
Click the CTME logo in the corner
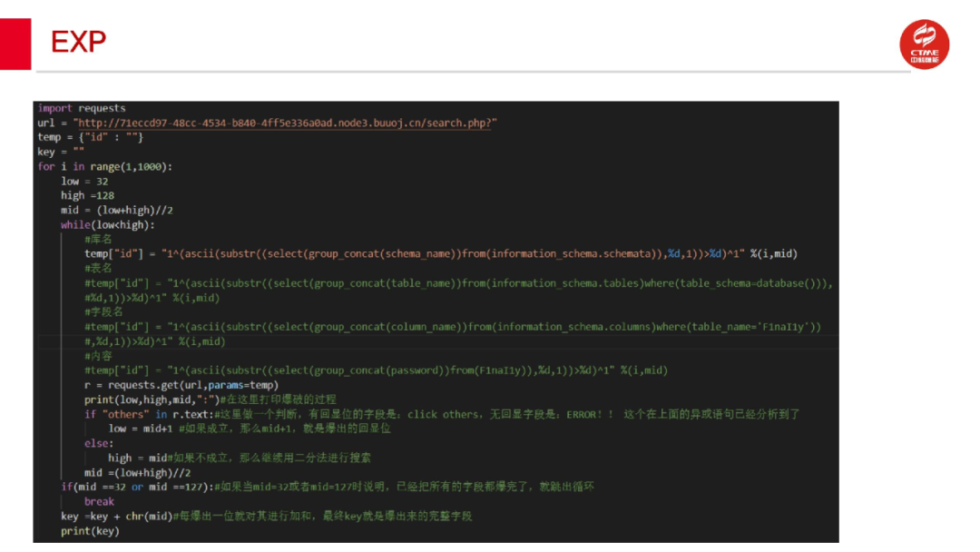click(x=925, y=44)
